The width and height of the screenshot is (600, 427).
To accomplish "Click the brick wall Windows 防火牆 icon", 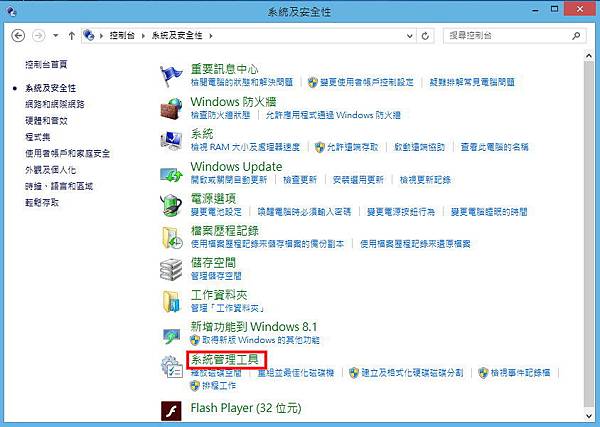I will coord(171,109).
